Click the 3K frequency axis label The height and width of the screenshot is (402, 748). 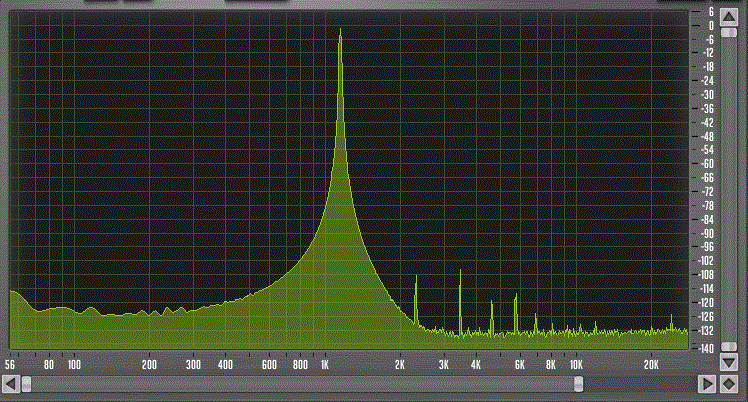tap(444, 365)
